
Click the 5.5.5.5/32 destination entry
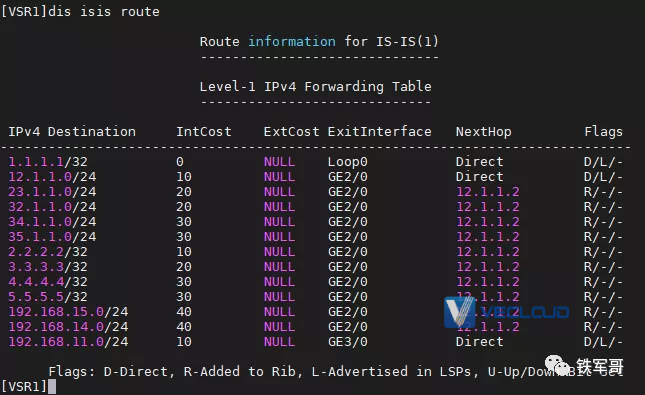click(x=48, y=297)
